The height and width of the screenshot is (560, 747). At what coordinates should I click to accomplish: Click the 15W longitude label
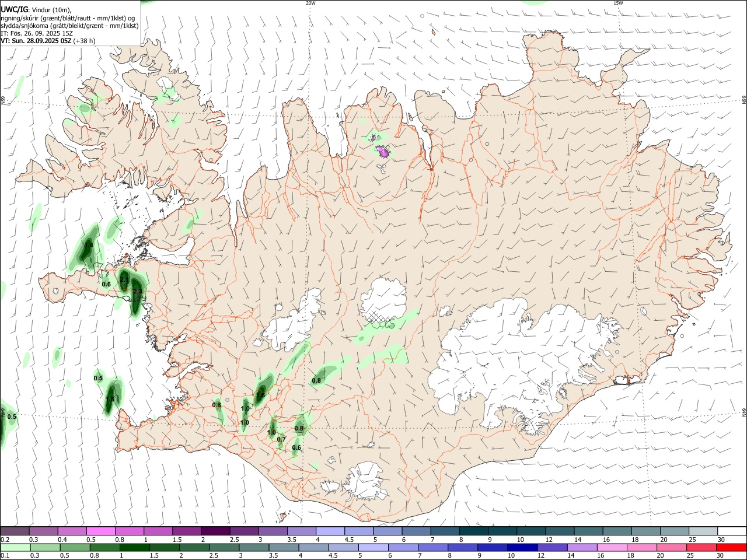[x=618, y=3]
